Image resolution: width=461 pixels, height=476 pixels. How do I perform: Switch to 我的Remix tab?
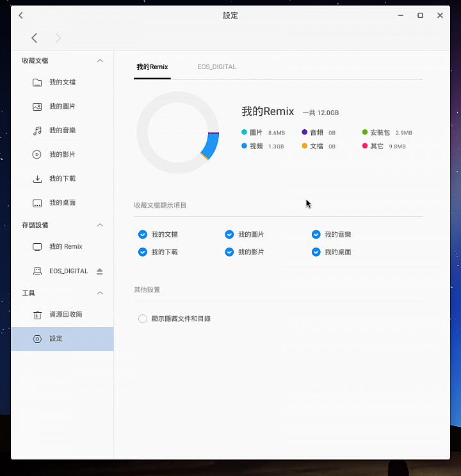click(x=152, y=67)
